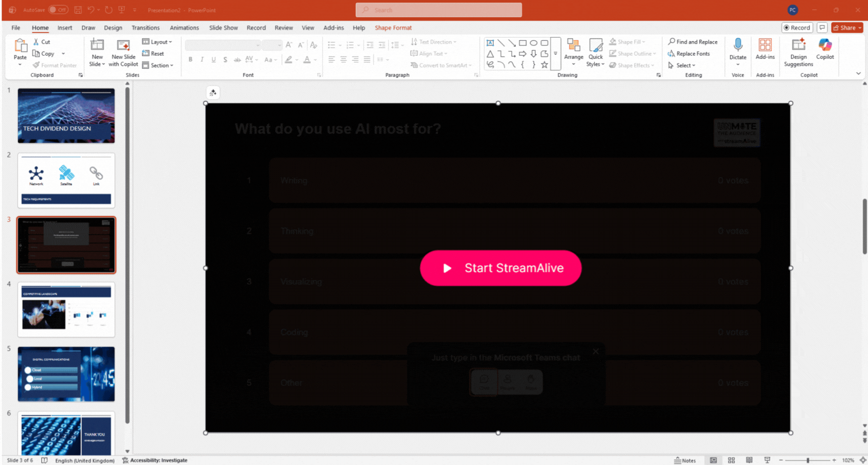Click the Comments icon near Share

pyautogui.click(x=822, y=28)
